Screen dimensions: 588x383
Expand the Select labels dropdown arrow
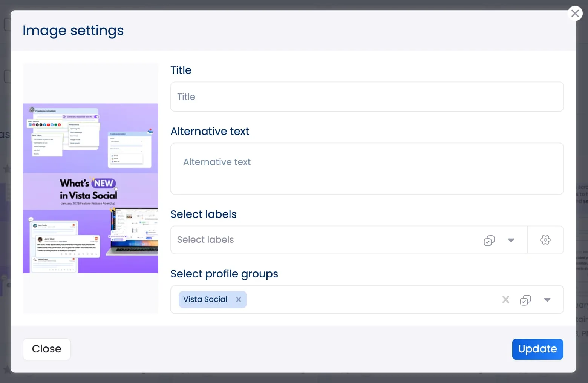[511, 240]
